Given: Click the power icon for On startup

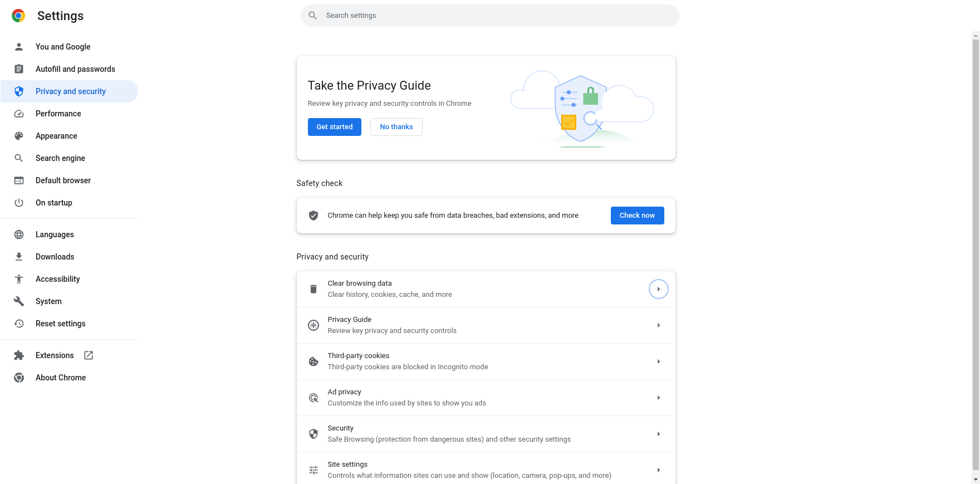Looking at the screenshot, I should (x=19, y=203).
